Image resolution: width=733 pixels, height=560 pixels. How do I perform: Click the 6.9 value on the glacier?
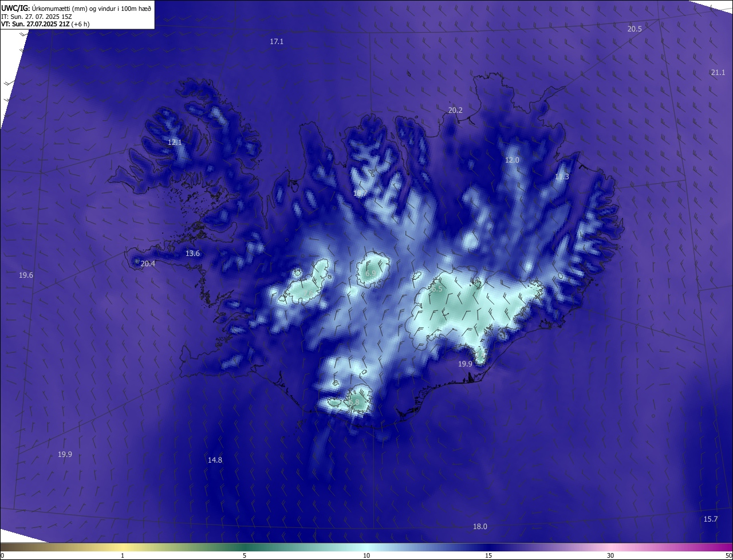click(x=371, y=274)
